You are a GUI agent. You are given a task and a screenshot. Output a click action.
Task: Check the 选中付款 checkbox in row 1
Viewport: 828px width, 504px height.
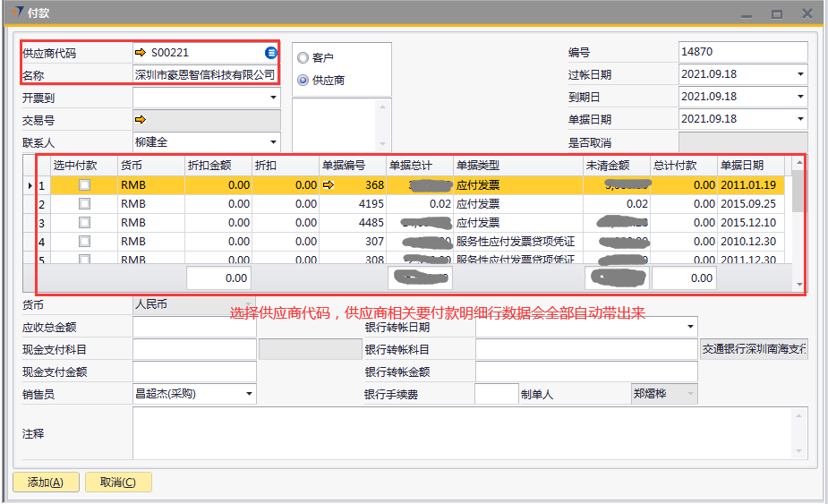[84, 185]
